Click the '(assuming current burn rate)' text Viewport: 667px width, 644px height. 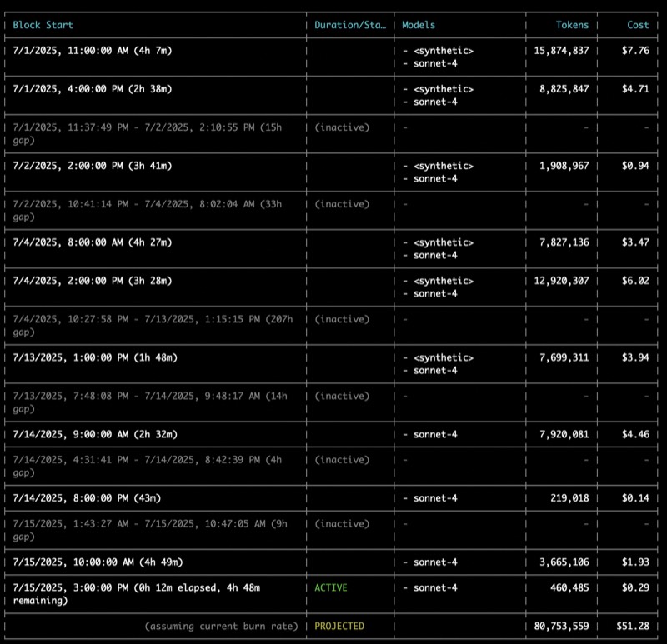pyautogui.click(x=221, y=626)
